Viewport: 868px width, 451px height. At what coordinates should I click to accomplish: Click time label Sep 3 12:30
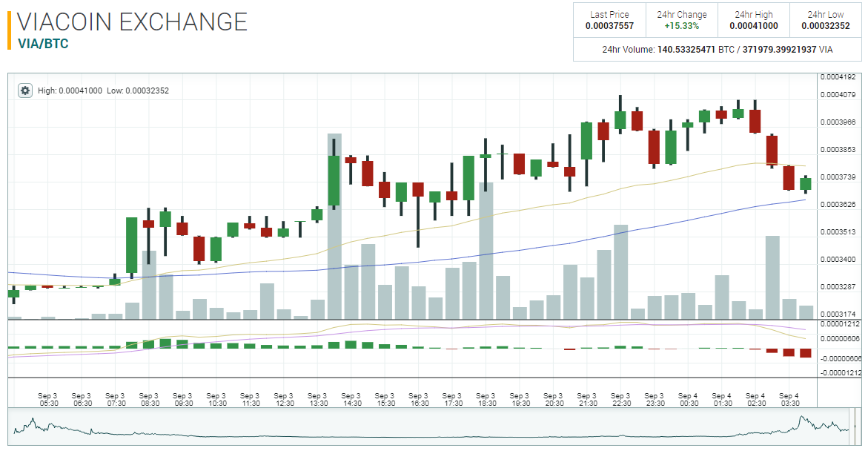click(x=285, y=400)
